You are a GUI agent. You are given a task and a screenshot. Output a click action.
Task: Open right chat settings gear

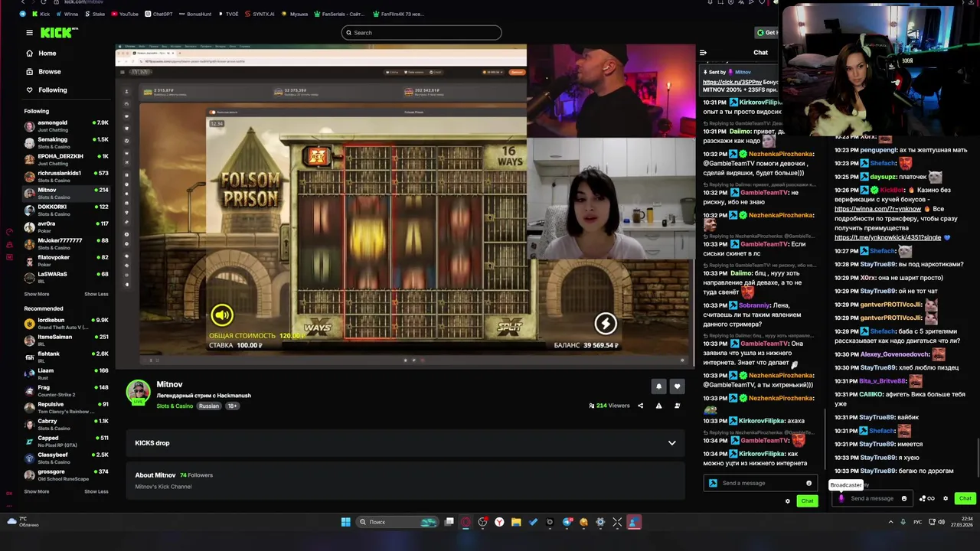pyautogui.click(x=945, y=498)
